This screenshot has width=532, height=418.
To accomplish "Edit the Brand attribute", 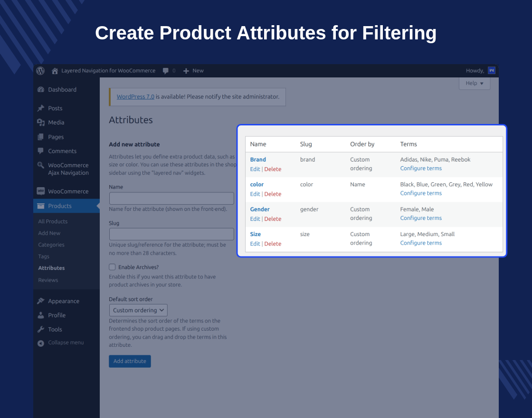I will point(255,169).
